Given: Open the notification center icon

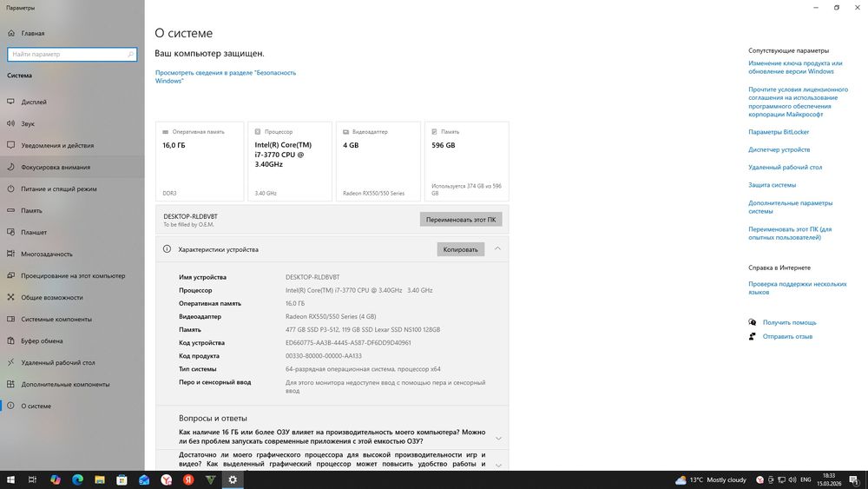Looking at the screenshot, I should (855, 480).
